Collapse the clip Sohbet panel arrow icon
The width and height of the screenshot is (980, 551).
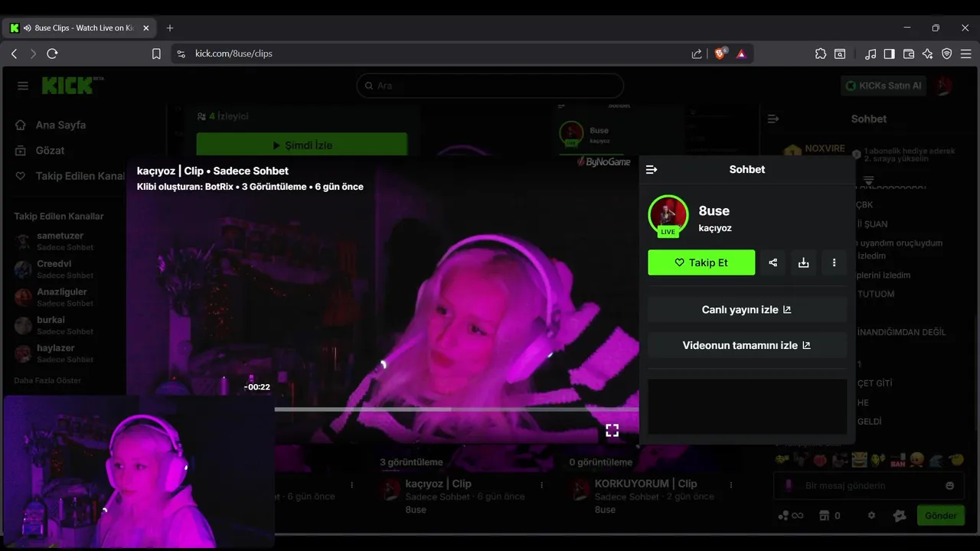click(x=652, y=169)
